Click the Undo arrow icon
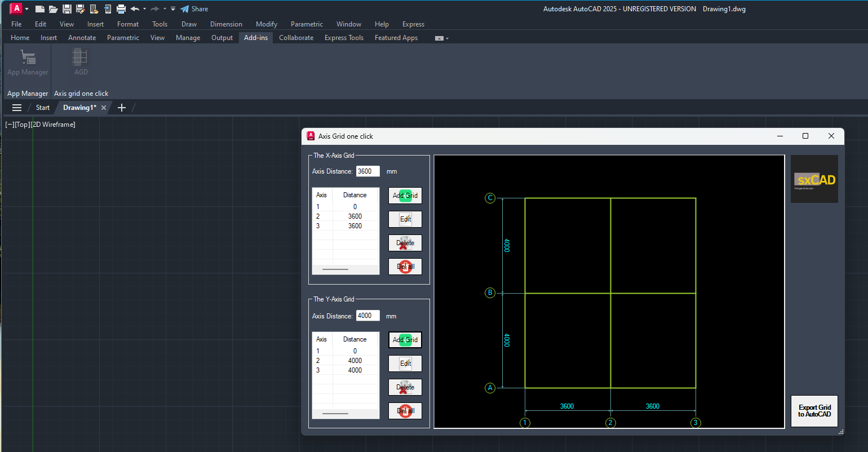Screen dimensions: 868x452 pyautogui.click(x=135, y=9)
